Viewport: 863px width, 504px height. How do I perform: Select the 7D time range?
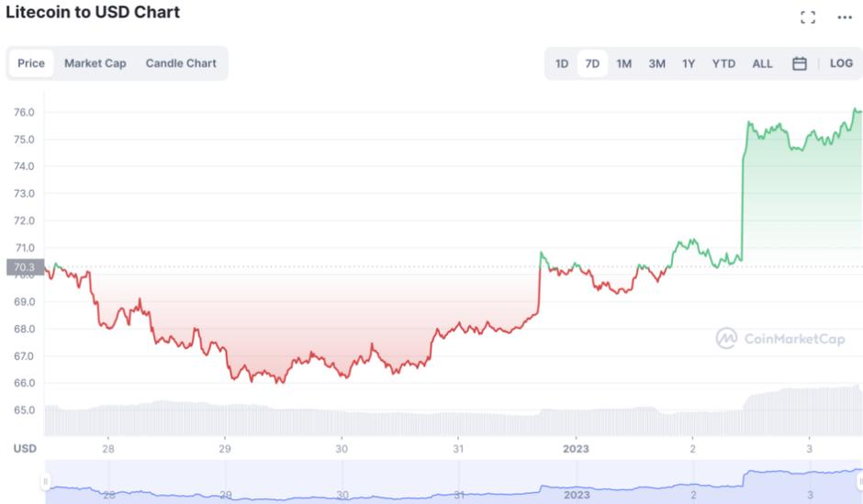point(592,63)
